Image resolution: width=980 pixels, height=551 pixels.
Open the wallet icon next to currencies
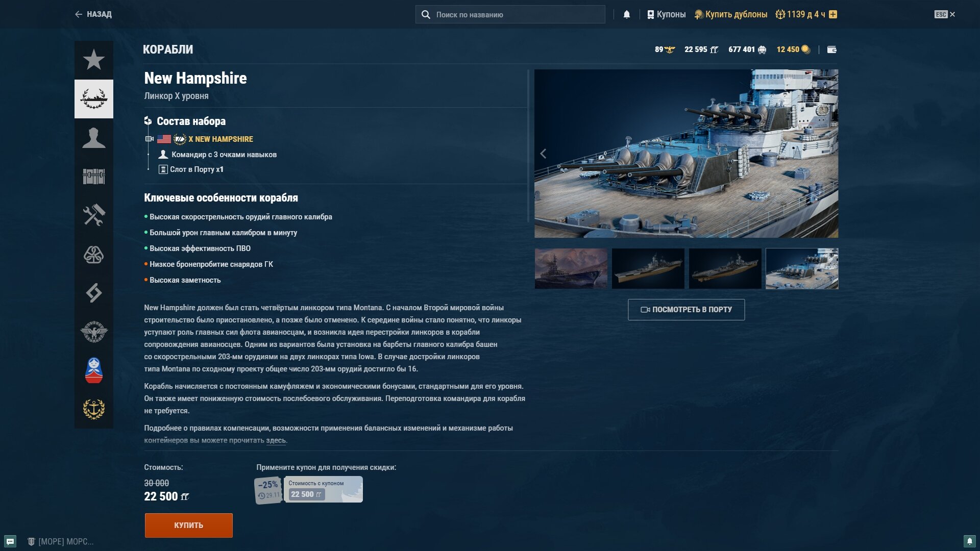pyautogui.click(x=831, y=49)
